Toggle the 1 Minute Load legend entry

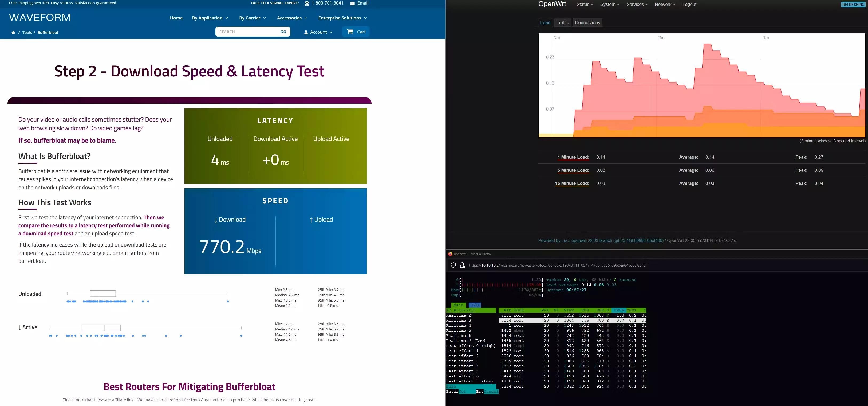(x=573, y=157)
